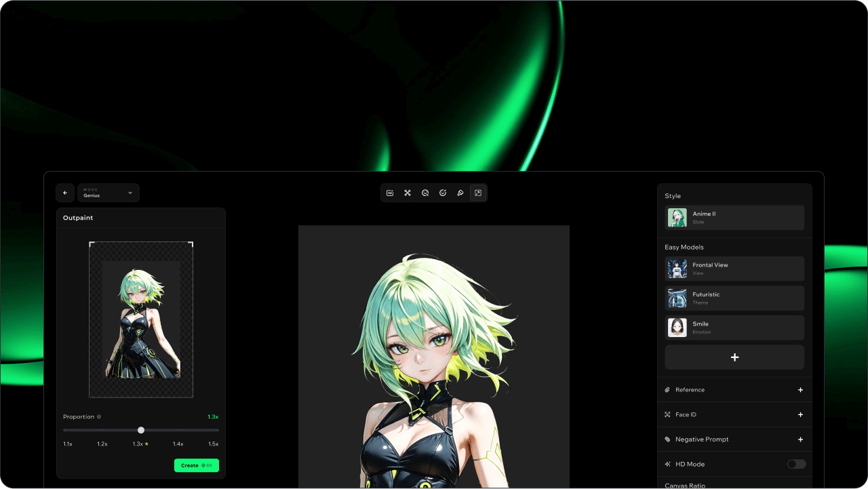Add a new easy model with plus button

pyautogui.click(x=734, y=357)
